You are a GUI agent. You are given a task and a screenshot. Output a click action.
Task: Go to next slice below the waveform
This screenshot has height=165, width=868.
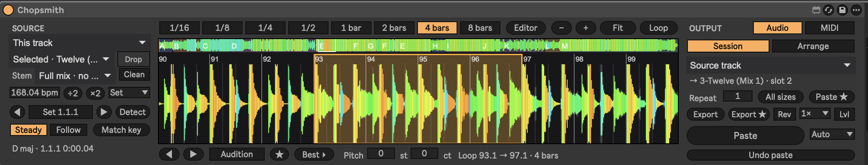pos(194,154)
